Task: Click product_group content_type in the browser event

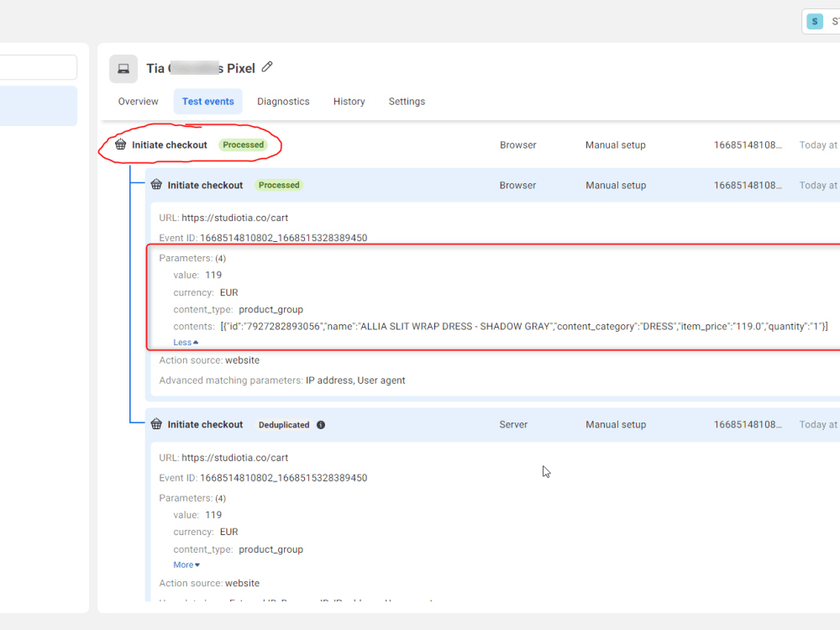Action: (x=271, y=310)
